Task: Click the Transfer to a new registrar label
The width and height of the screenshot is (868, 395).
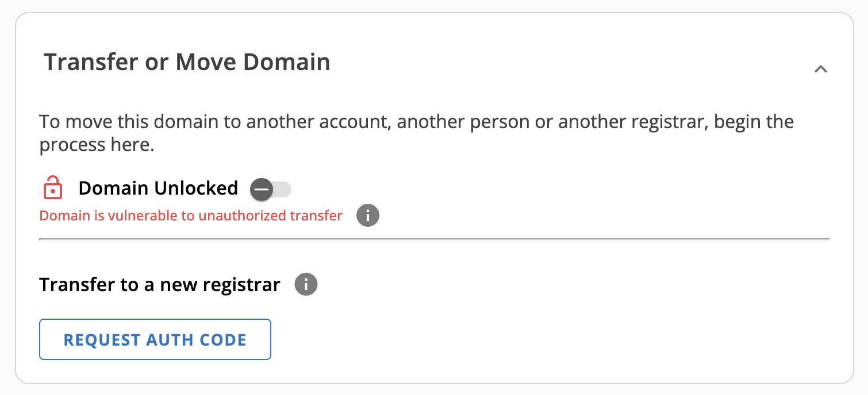Action: tap(160, 284)
